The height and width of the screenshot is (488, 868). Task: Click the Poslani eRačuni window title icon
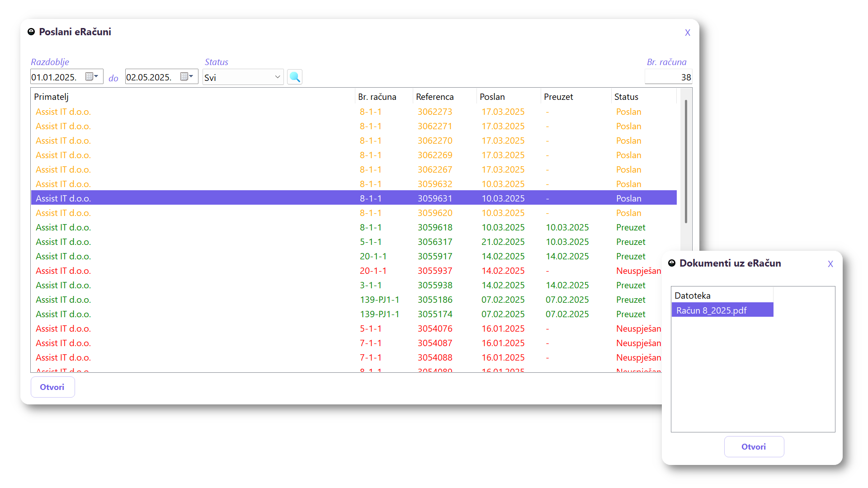(31, 32)
